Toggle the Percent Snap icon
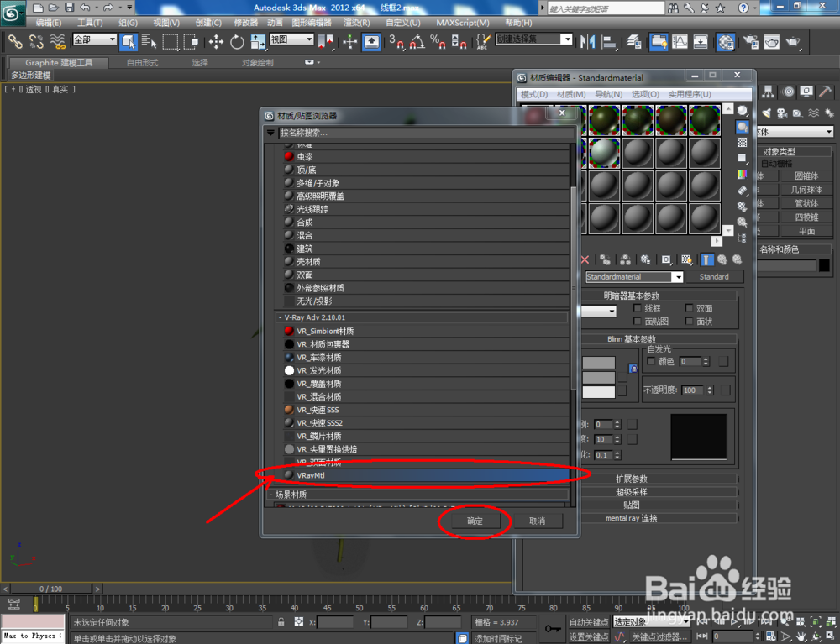 [x=438, y=42]
